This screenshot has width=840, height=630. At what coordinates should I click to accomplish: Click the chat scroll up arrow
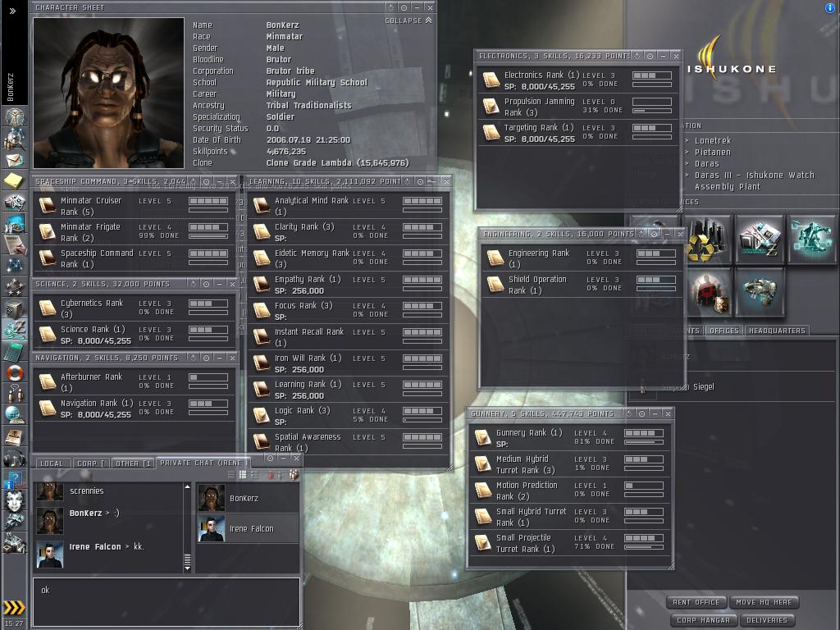(x=188, y=486)
